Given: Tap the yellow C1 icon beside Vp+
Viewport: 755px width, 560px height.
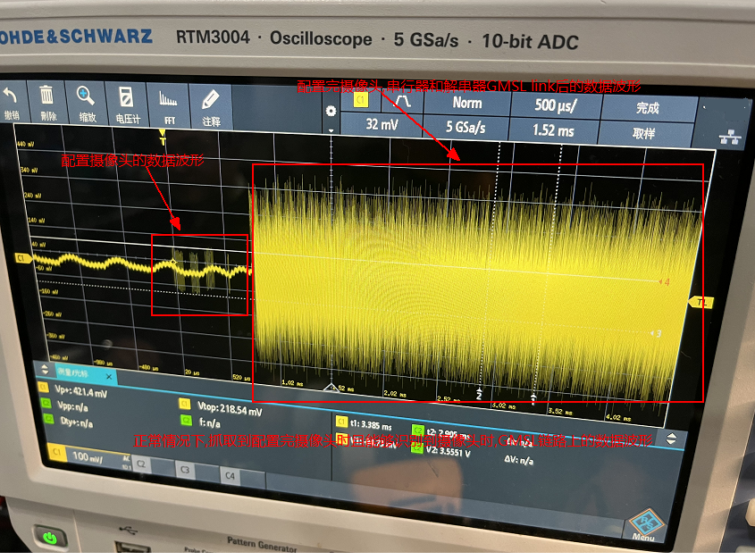Looking at the screenshot, I should (44, 386).
